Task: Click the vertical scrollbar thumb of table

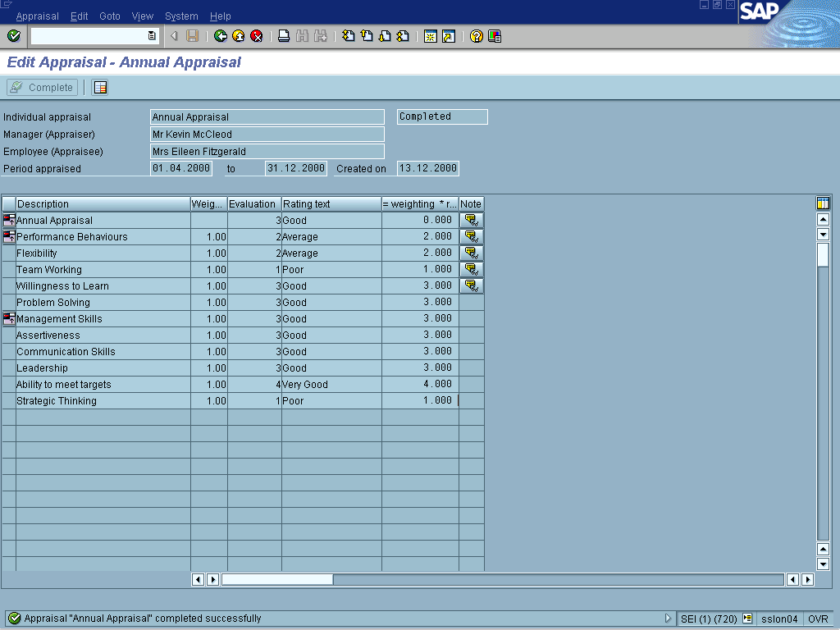Action: tap(823, 254)
